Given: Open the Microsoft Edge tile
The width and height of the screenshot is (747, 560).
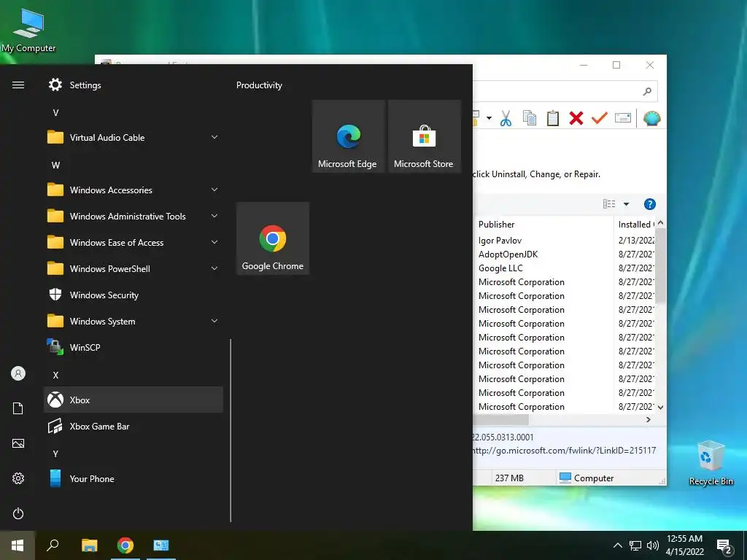Looking at the screenshot, I should (348, 136).
